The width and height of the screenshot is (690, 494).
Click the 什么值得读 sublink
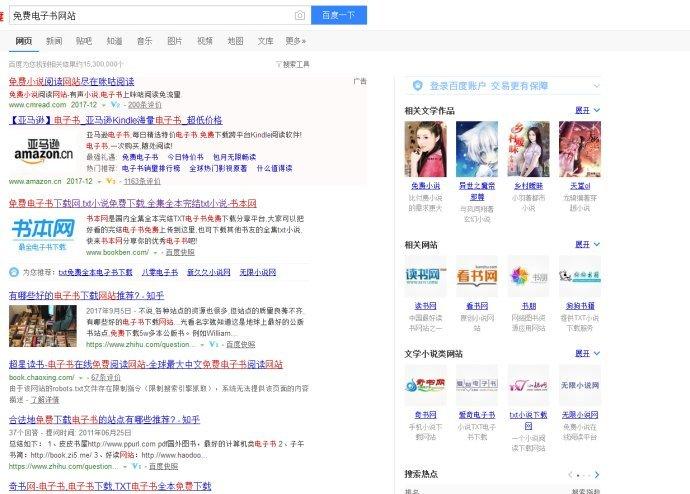(274, 168)
